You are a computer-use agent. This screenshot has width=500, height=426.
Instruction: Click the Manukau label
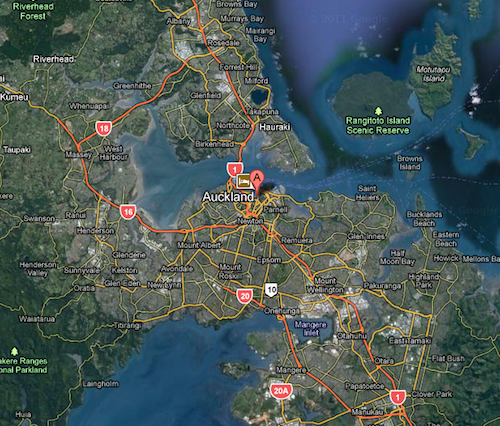367,412
